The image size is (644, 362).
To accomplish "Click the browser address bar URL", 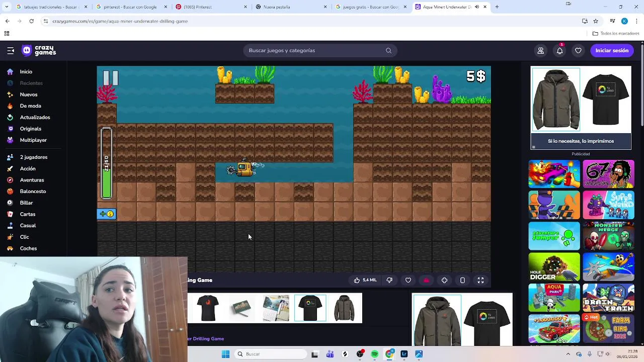I will tap(120, 21).
